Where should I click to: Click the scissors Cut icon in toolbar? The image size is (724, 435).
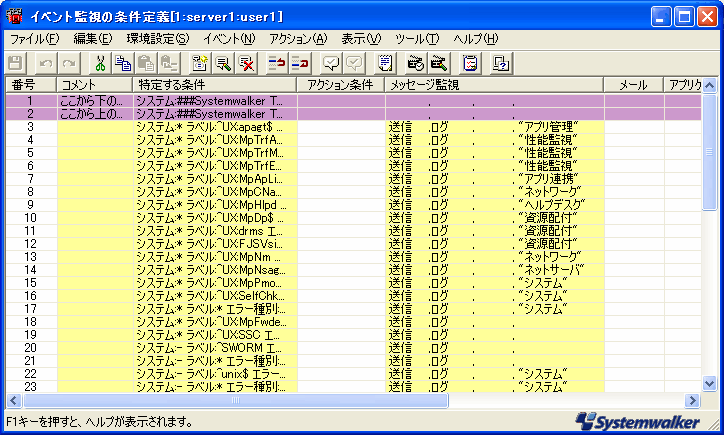(101, 63)
